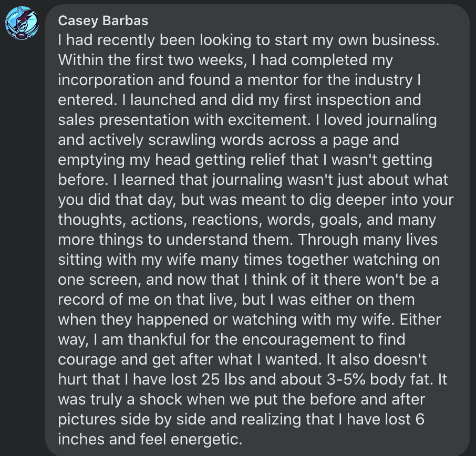Click the phrase "record of me"
Viewport: 476px width, 456px height.
pos(104,299)
